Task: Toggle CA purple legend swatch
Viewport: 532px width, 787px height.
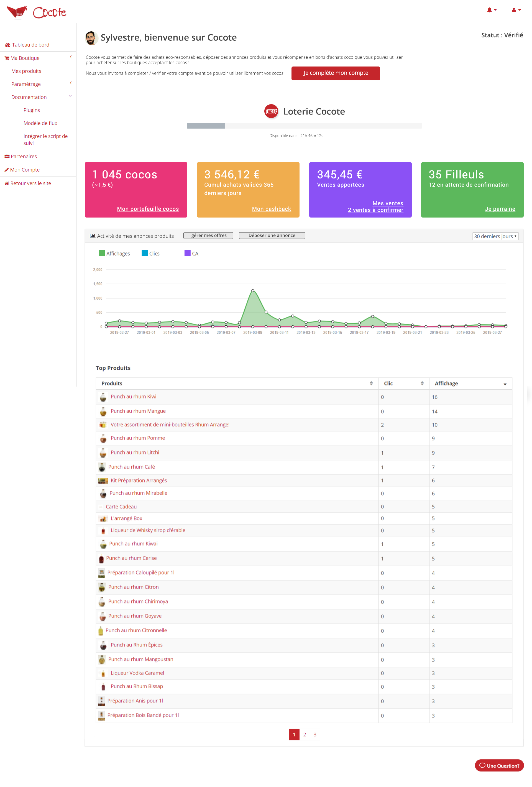Action: [x=187, y=253]
